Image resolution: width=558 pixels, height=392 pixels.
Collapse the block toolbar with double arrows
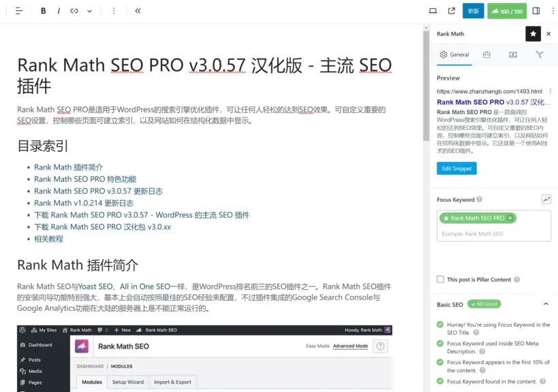[x=138, y=11]
